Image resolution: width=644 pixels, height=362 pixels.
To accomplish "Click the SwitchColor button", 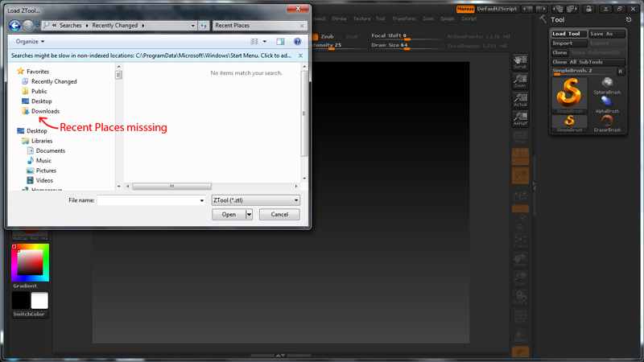I will [29, 315].
